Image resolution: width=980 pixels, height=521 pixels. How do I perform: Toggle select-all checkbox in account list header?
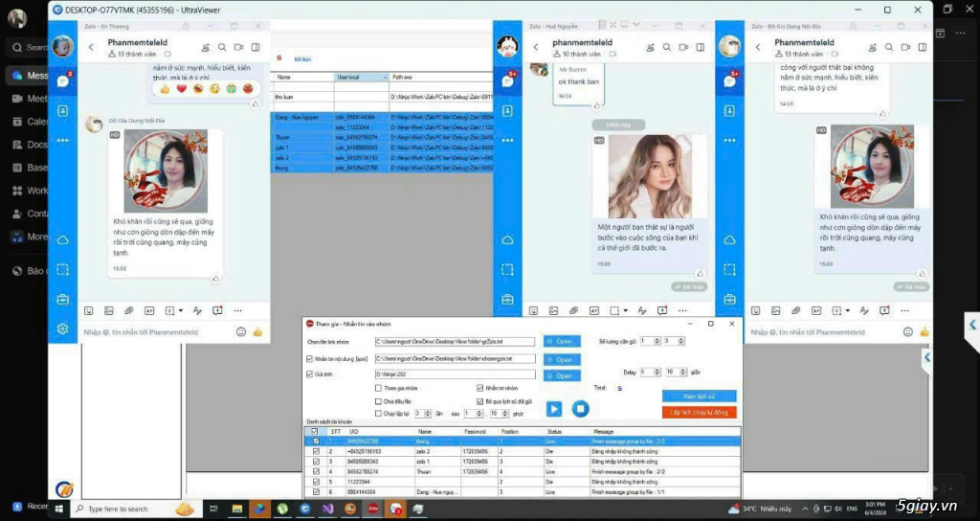pos(314,432)
